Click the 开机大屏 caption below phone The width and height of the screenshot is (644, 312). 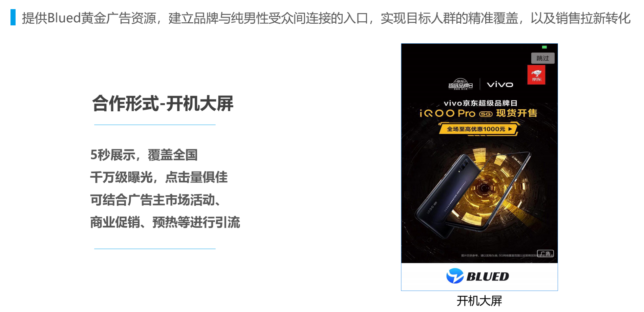click(x=479, y=300)
